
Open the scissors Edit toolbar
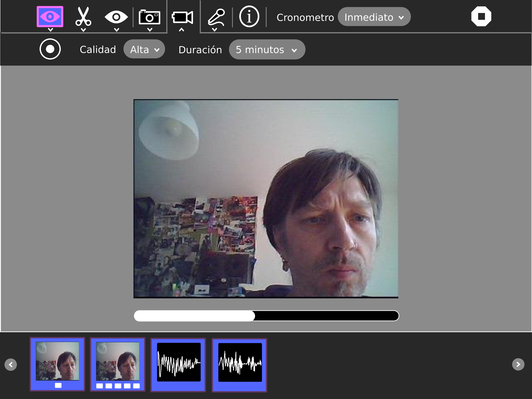83,16
